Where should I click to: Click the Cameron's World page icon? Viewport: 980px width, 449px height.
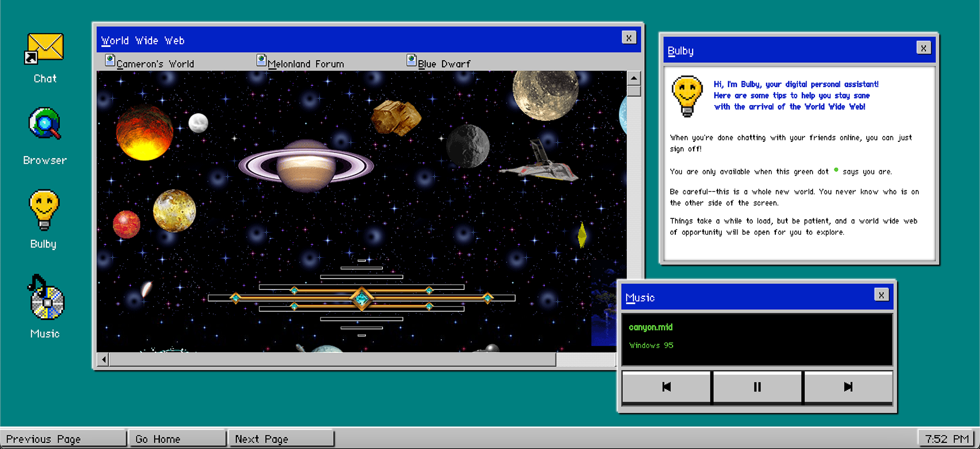pyautogui.click(x=110, y=61)
